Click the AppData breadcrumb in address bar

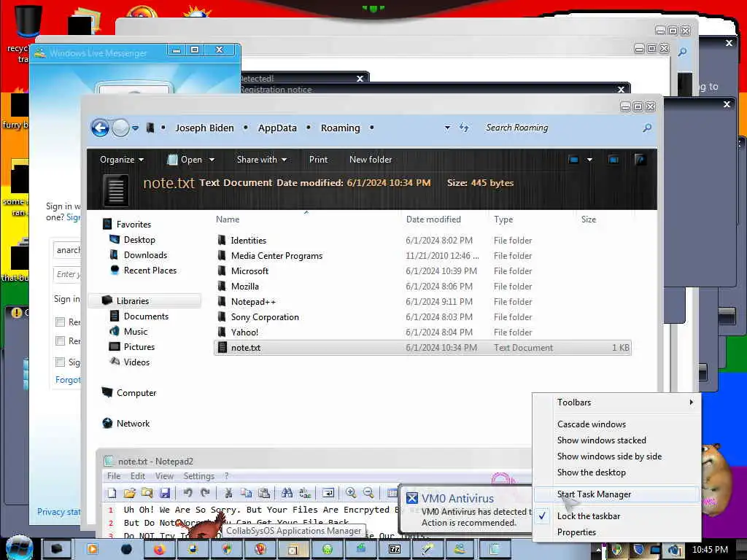(x=277, y=128)
